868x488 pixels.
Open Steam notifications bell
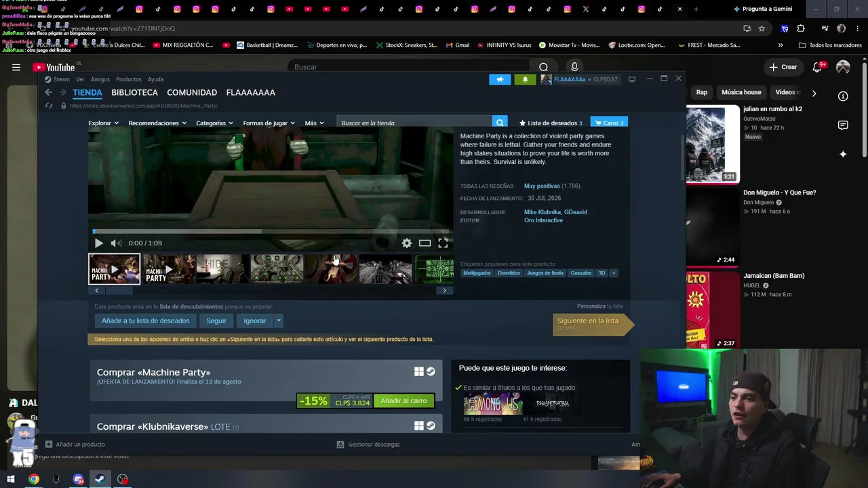[525, 79]
